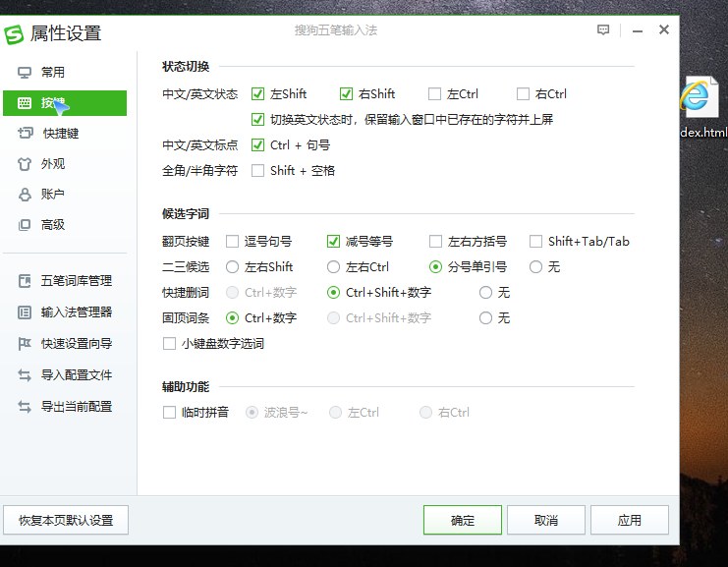The height and width of the screenshot is (567, 728).
Task: Click the keyboard icon in the 按键 tab
Action: (25, 103)
